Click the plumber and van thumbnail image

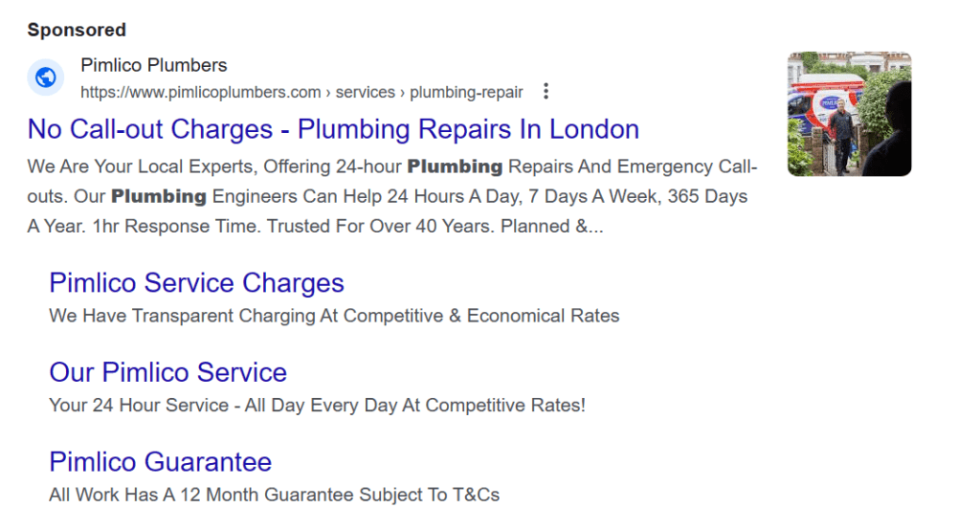click(850, 114)
